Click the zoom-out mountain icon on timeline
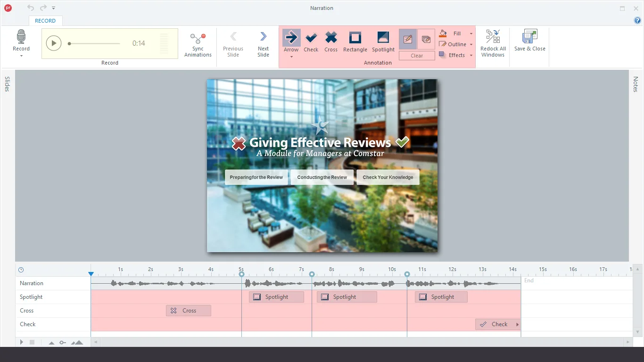 tap(51, 343)
